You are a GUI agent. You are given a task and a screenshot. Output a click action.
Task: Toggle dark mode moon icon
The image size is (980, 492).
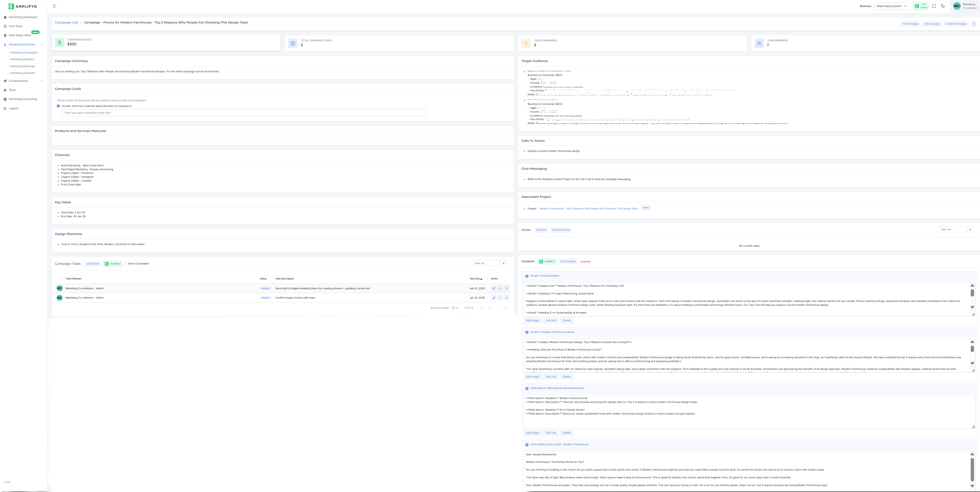[x=943, y=6]
